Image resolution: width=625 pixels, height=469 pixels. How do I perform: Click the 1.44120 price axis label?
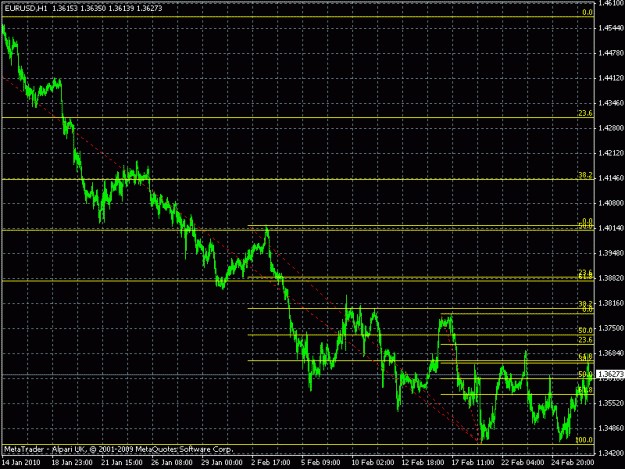611,78
